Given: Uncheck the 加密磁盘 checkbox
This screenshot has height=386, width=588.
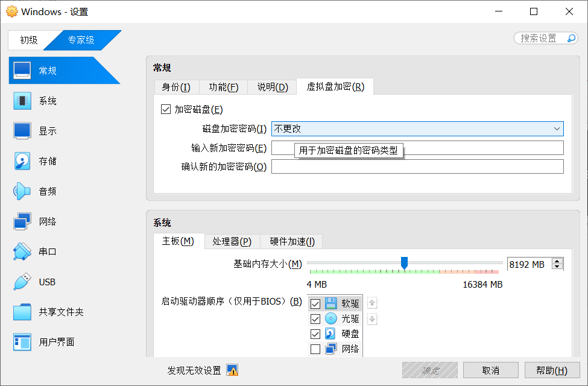Looking at the screenshot, I should [166, 110].
